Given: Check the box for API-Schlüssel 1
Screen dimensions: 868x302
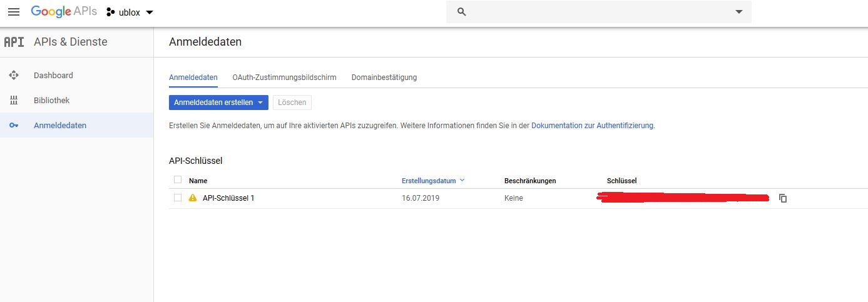Looking at the screenshot, I should click(178, 198).
